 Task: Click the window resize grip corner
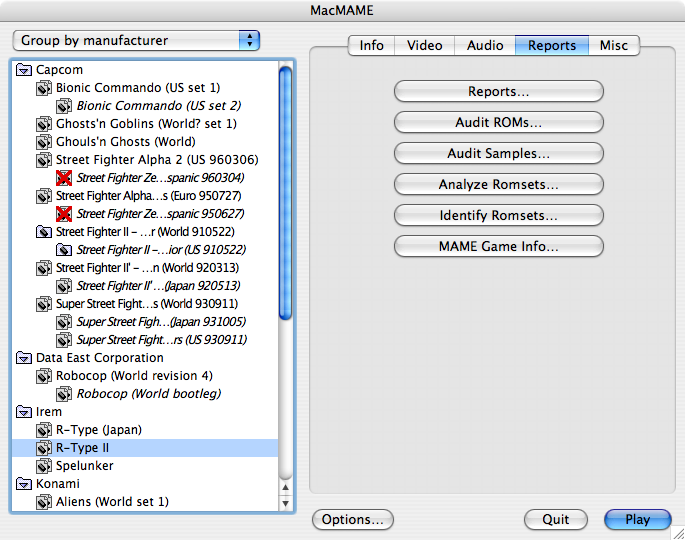click(x=678, y=533)
